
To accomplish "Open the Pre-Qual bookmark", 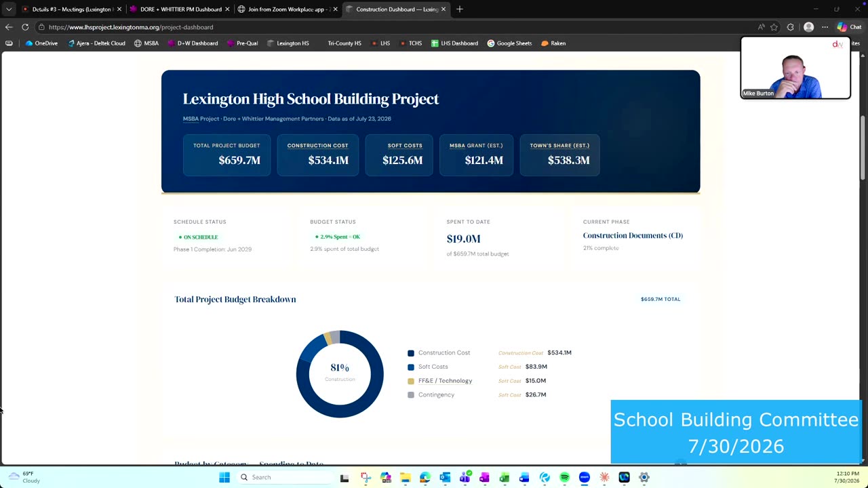I will (243, 43).
